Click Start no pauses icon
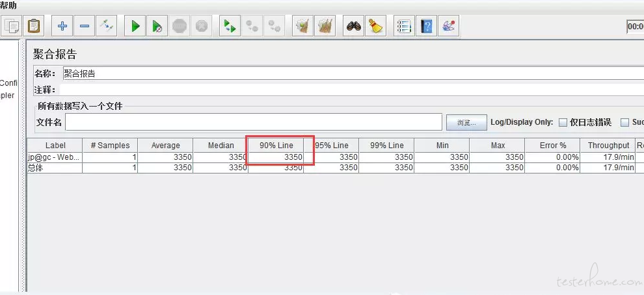This screenshot has height=295, width=644. point(157,26)
